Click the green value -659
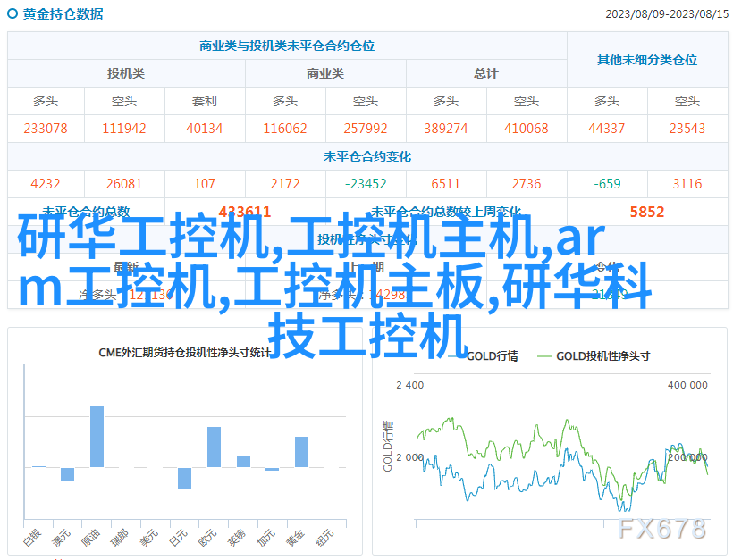733x560 pixels. 606,184
